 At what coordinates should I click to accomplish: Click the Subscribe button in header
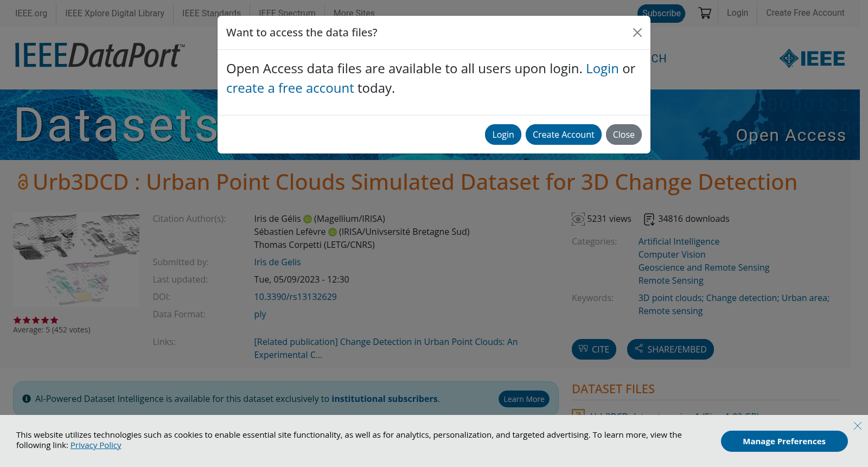pyautogui.click(x=661, y=13)
